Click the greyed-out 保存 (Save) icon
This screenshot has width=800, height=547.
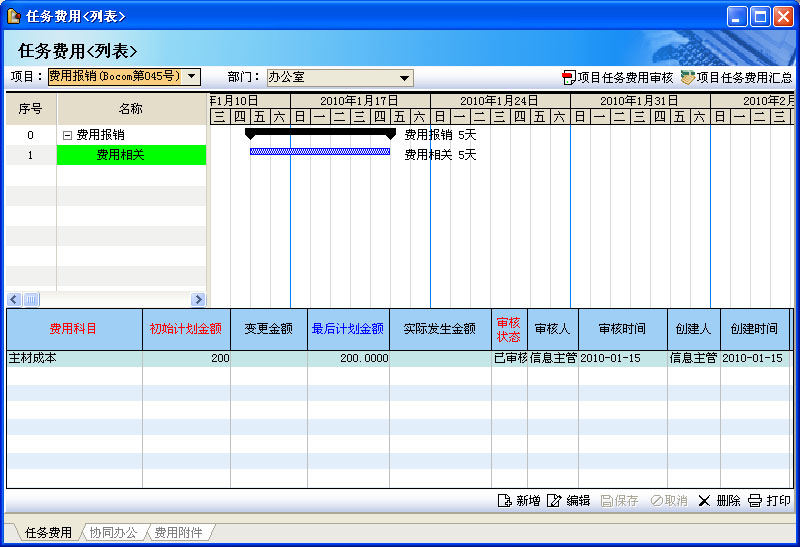[x=607, y=501]
